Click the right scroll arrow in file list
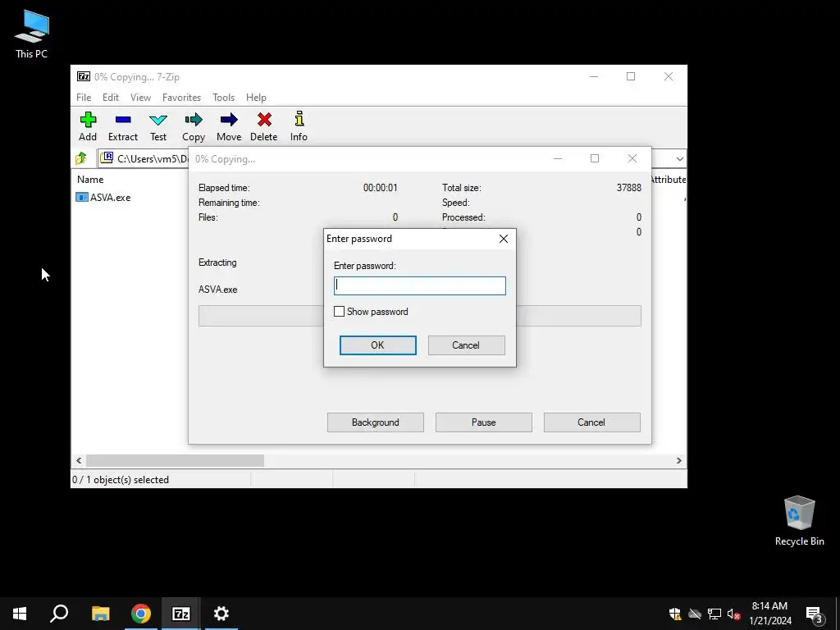The height and width of the screenshot is (630, 840). coord(678,460)
